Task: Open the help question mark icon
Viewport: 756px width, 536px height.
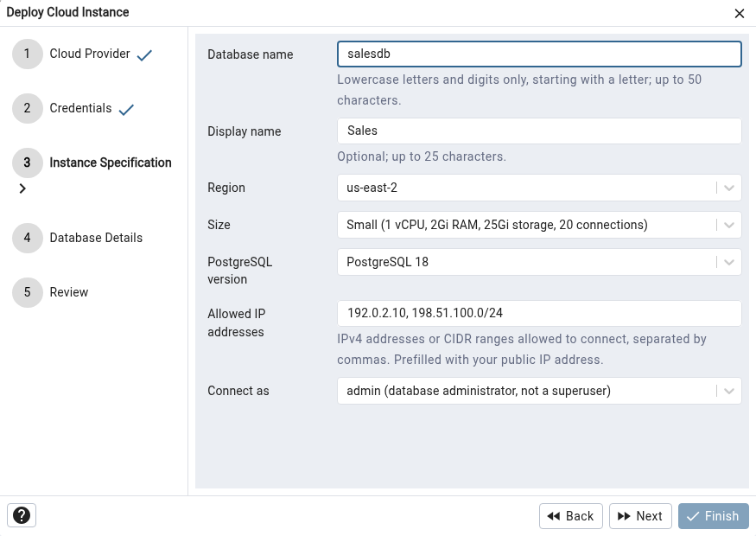Action: (22, 515)
